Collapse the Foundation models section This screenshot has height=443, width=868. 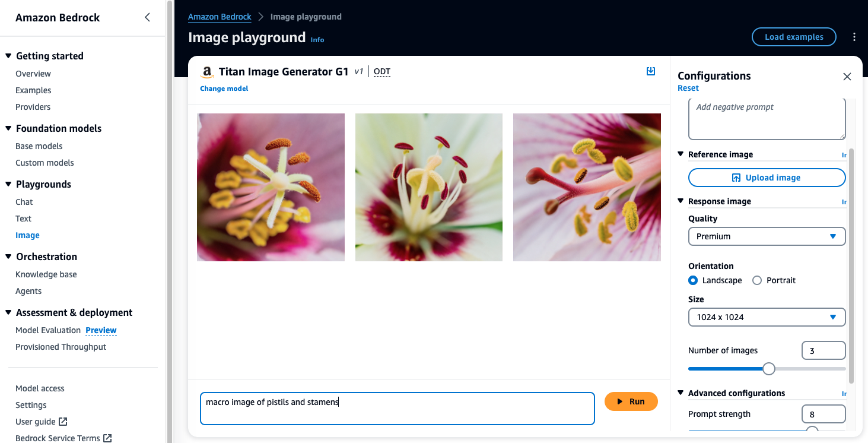click(8, 128)
